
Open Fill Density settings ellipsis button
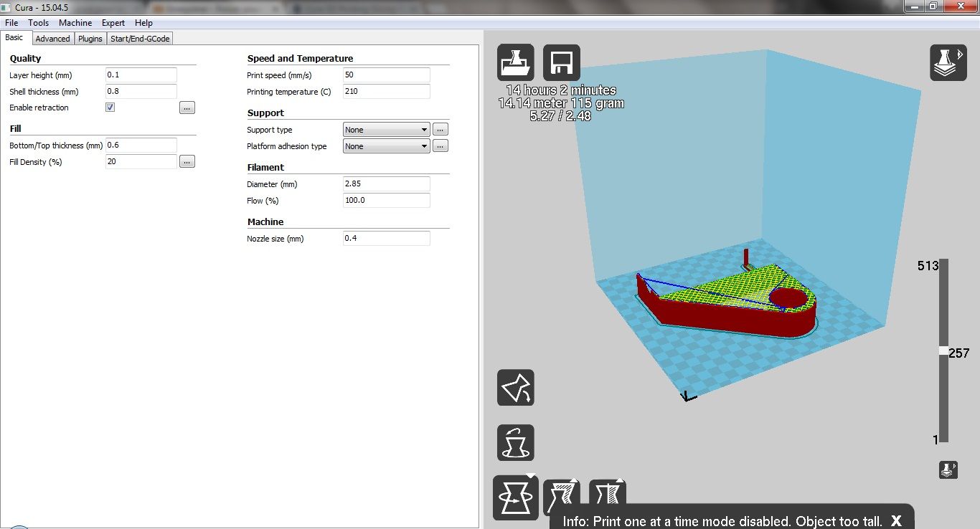pos(187,162)
